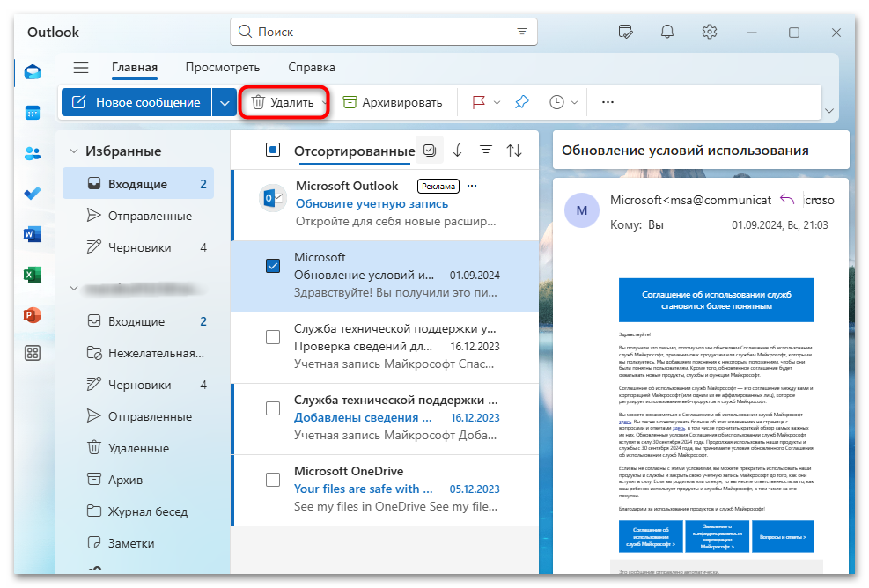Open the Calendar app in sidebar
This screenshot has width=869, height=588.
click(33, 113)
